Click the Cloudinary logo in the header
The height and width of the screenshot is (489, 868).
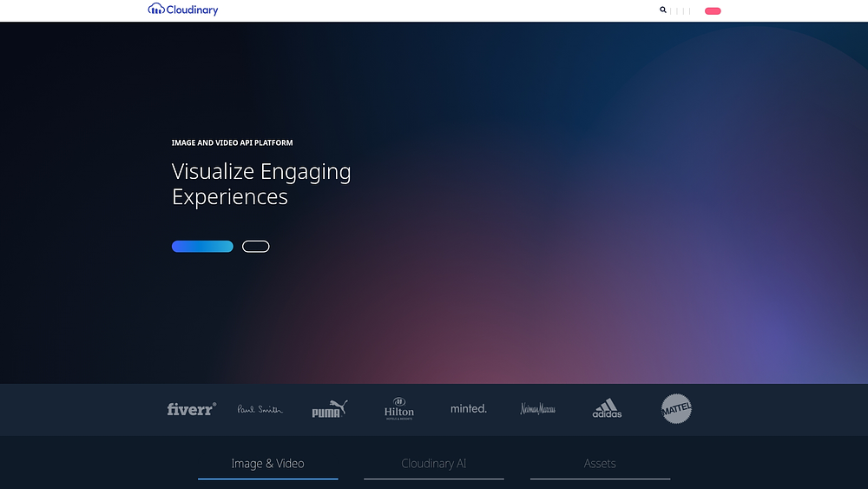182,10
